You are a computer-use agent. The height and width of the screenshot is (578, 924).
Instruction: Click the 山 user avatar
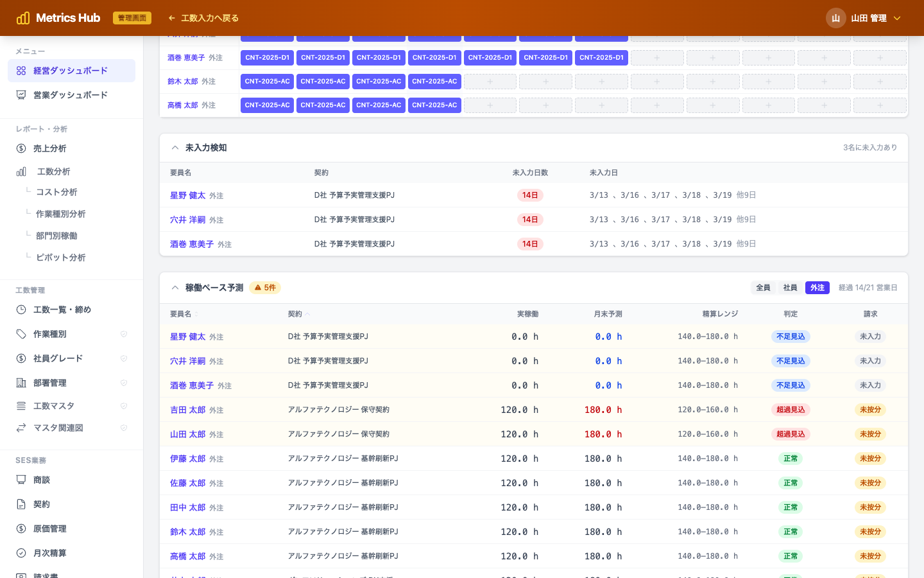835,18
